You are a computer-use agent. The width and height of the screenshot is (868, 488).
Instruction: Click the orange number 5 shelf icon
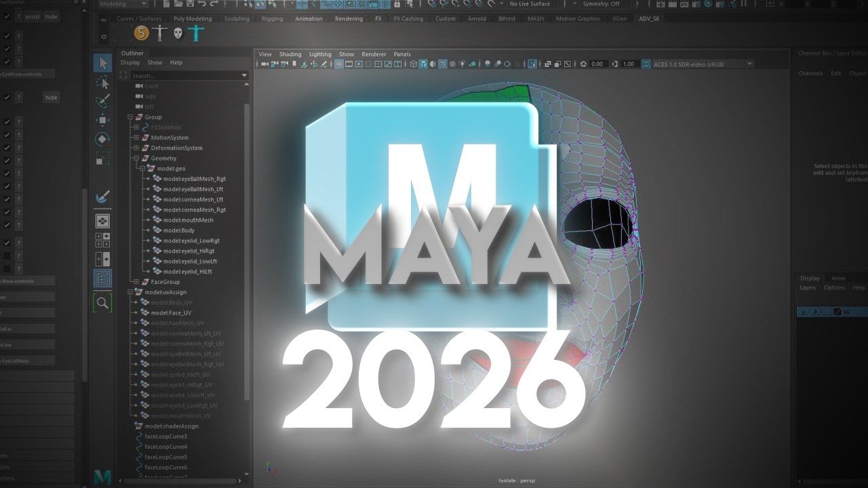[x=141, y=33]
